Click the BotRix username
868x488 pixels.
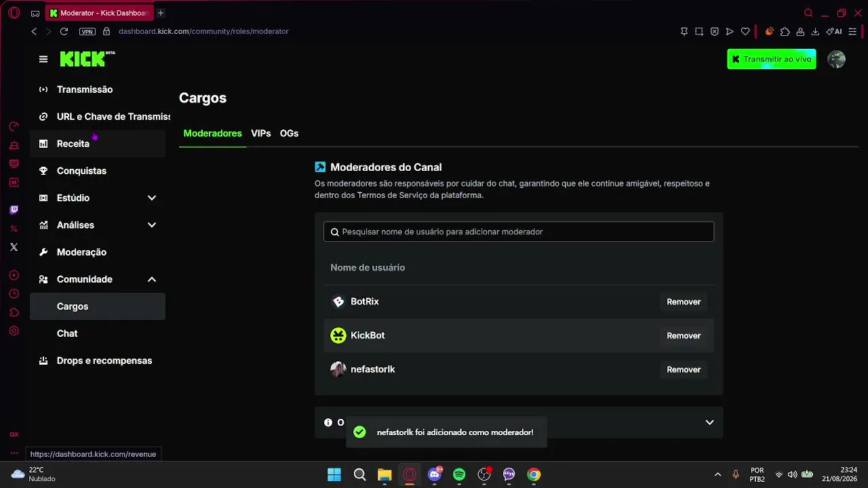click(x=365, y=302)
